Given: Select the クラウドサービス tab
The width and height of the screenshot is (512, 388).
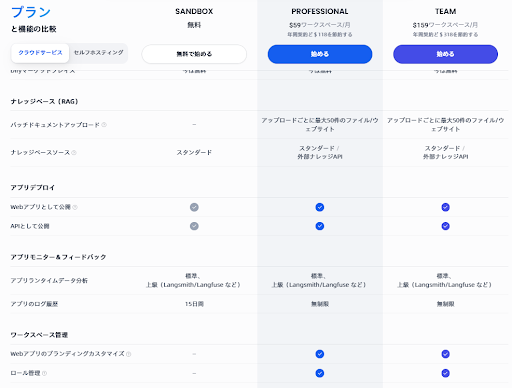Looking at the screenshot, I should pos(40,53).
